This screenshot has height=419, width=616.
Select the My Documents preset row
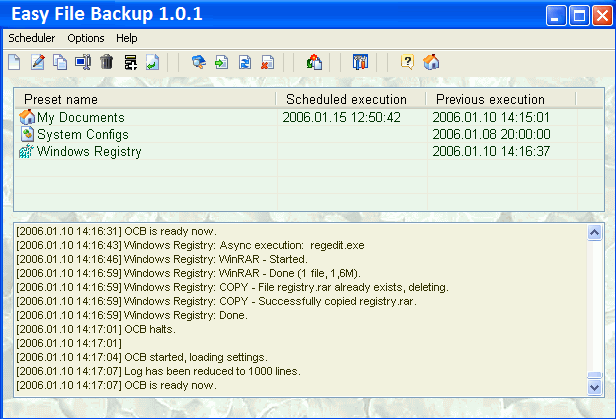point(309,117)
